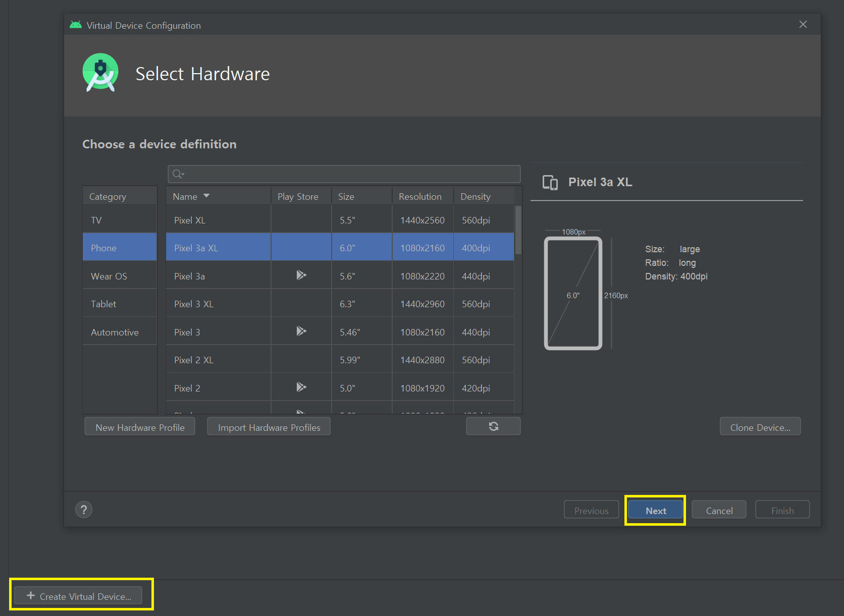Focus the device search field
This screenshot has width=844, height=616.
coord(348,175)
